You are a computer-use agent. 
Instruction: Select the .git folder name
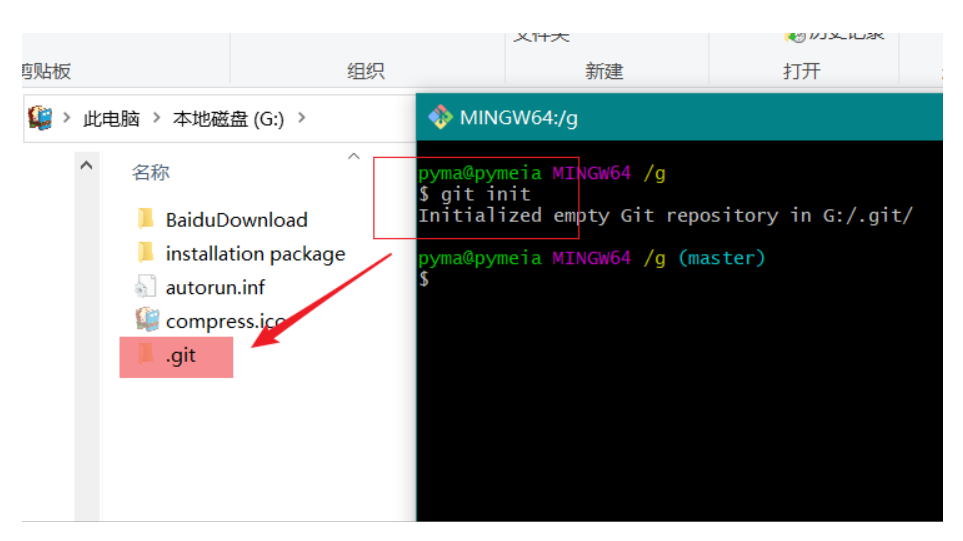tap(181, 355)
